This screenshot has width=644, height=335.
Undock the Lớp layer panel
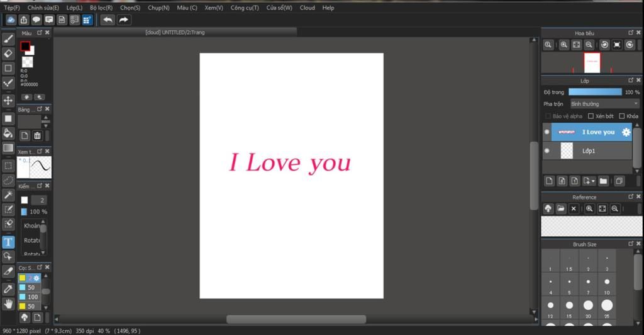click(631, 80)
